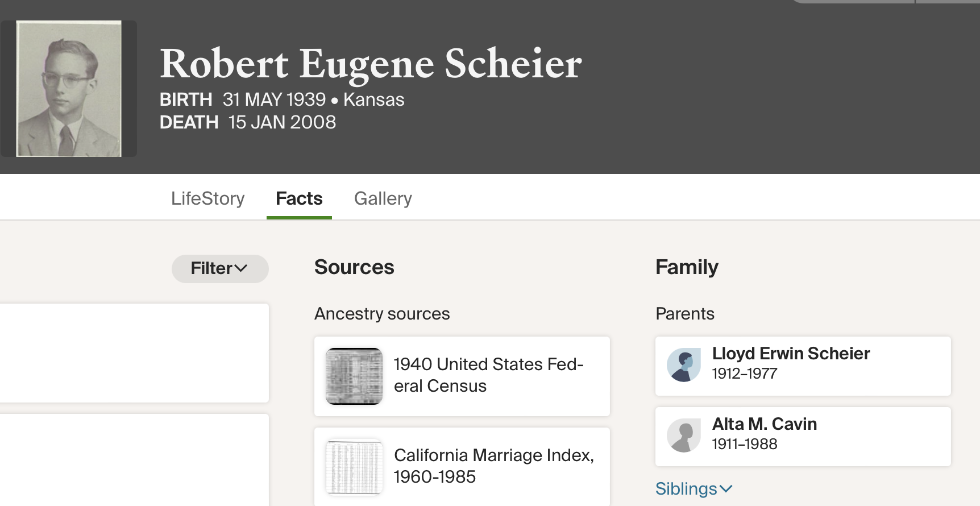Screen dimensions: 980x506
Task: Click Lloyd Erwin Scheier's male avatar icon
Action: point(684,365)
